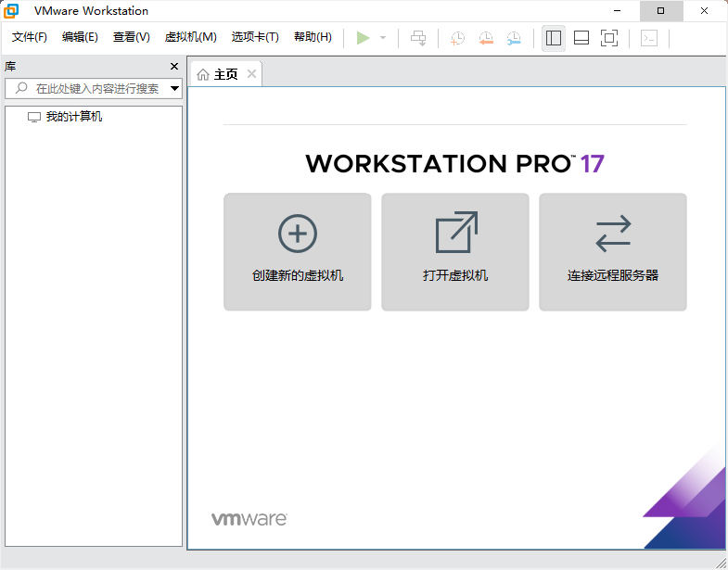The width and height of the screenshot is (728, 570).
Task: Close the 主页 tab
Action: [251, 74]
